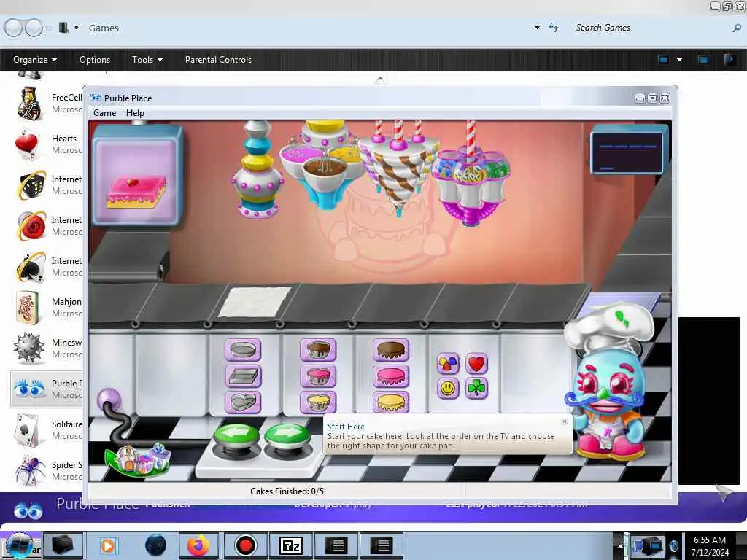Select Solitaire in the games list
Viewport: 747px width, 560px height.
pos(47,430)
